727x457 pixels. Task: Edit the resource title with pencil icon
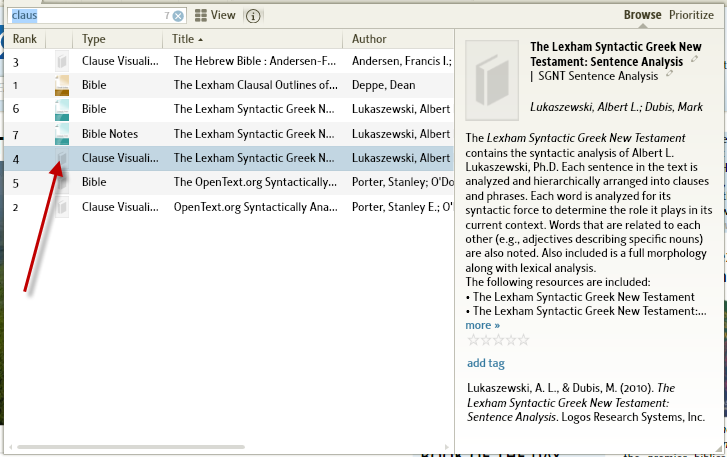pos(694,59)
